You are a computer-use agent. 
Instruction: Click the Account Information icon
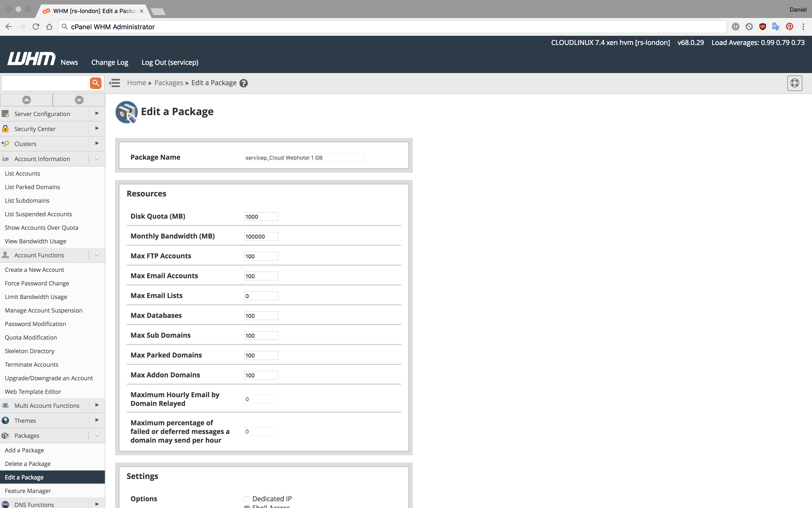click(5, 159)
